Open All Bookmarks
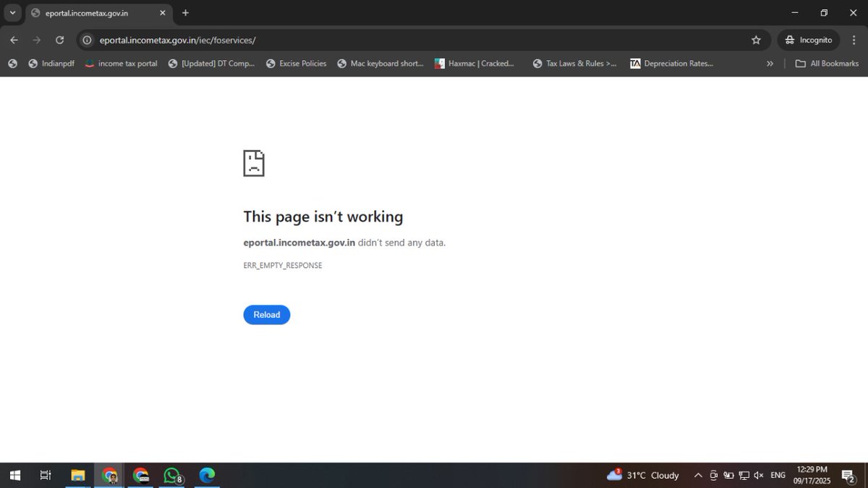868x488 pixels. (x=827, y=63)
